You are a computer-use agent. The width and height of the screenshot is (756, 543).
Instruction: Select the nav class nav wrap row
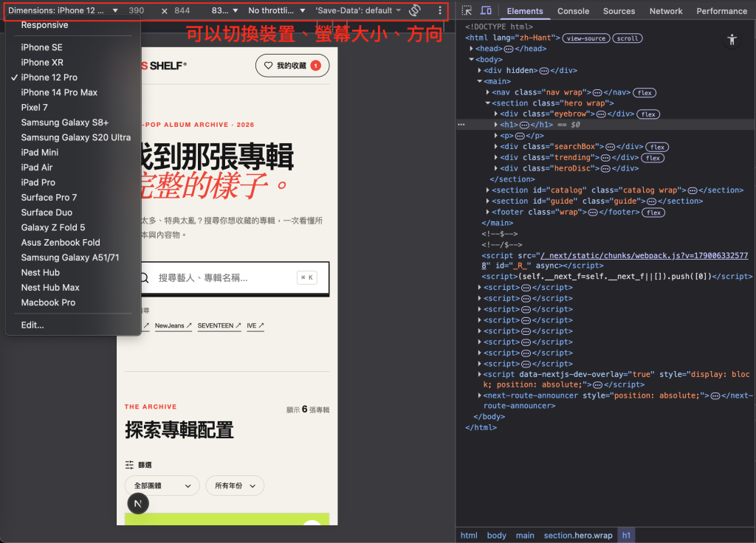[605, 92]
